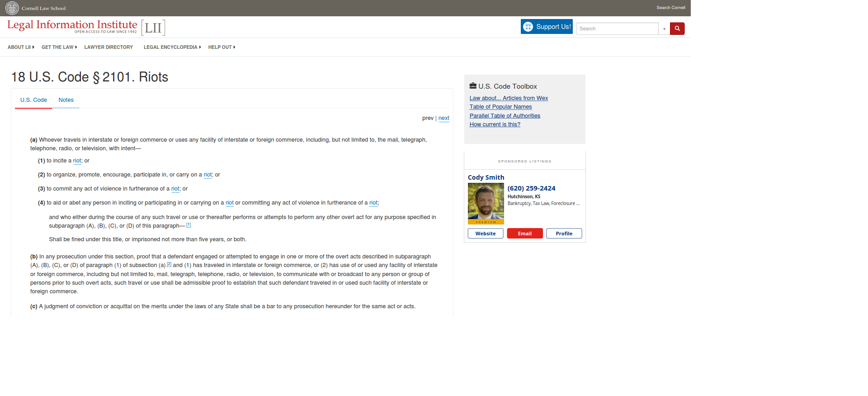This screenshot has width=868, height=396.
Task: Expand the LEGAL ENCYCLOPEDIA menu
Action: point(172,47)
